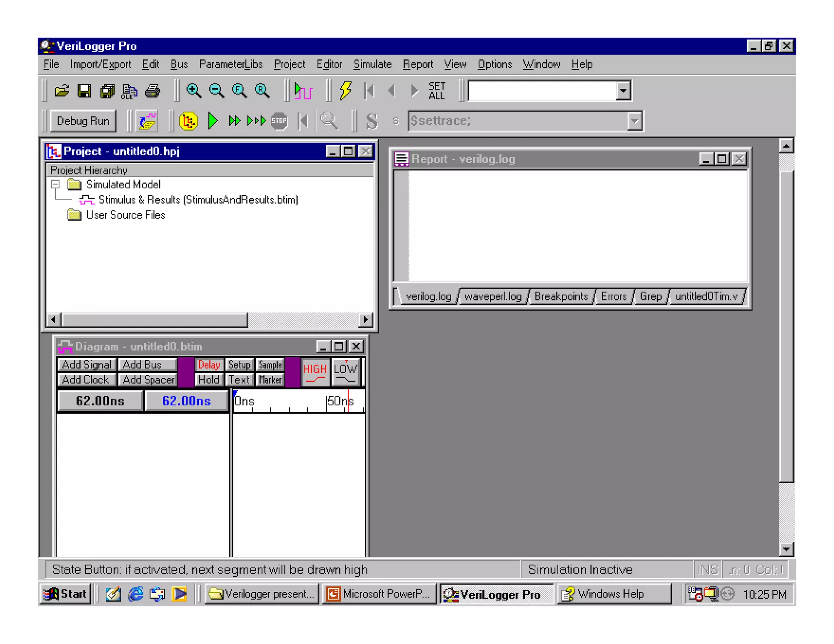Click the Debug Run button
Screen dimensions: 834x644
point(83,121)
